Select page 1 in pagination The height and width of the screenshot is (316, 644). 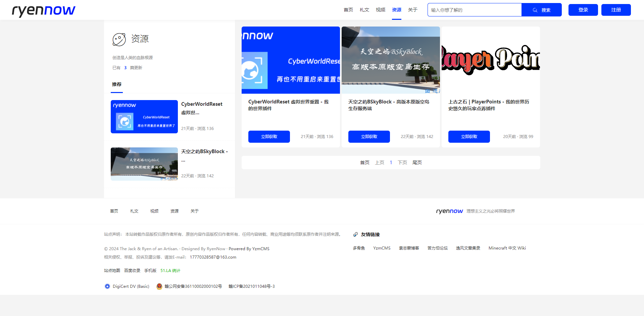tap(391, 163)
